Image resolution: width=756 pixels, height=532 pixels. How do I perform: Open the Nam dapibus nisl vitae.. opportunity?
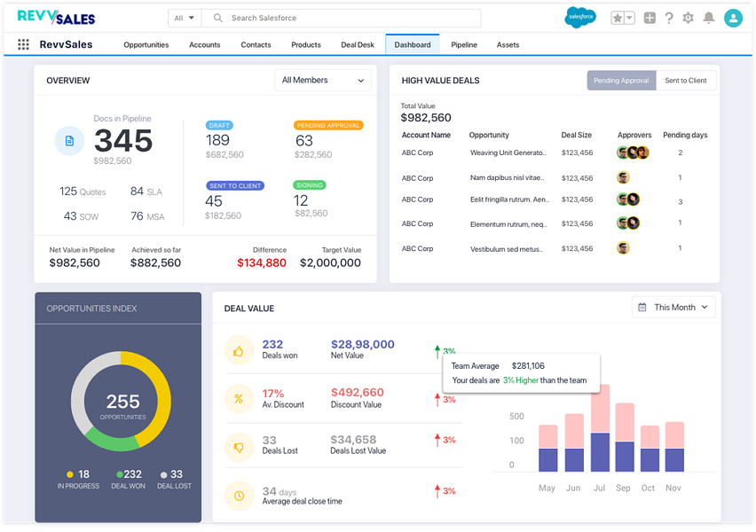pyautogui.click(x=508, y=177)
